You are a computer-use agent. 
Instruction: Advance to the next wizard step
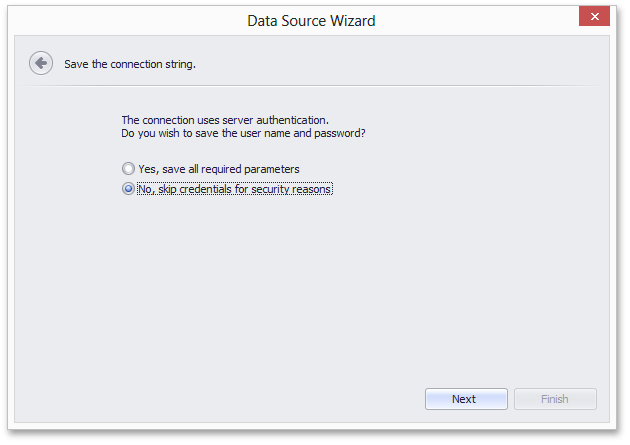click(466, 399)
